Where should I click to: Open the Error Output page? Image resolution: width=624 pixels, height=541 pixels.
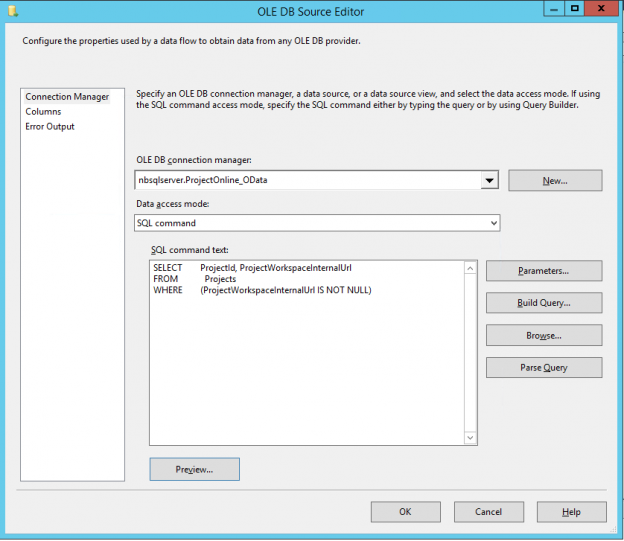pyautogui.click(x=50, y=127)
